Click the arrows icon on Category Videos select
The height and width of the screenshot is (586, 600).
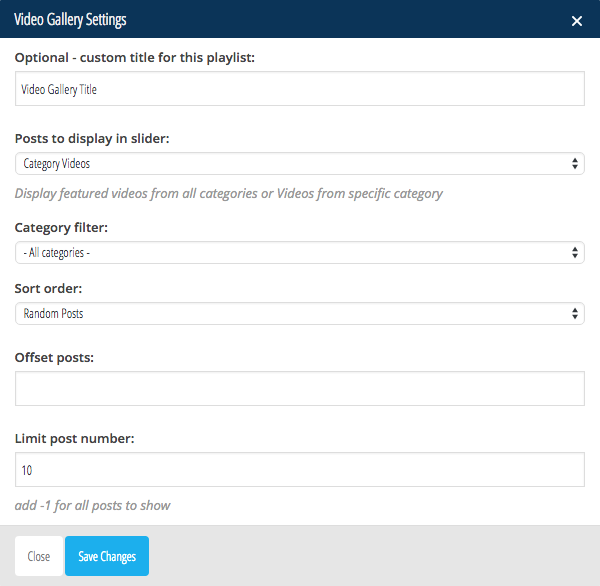click(x=575, y=163)
